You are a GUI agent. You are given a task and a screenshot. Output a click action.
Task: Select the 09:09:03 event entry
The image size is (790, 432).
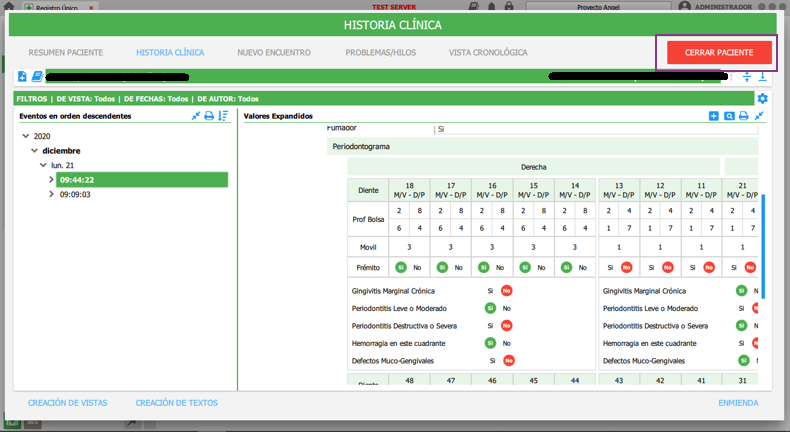coord(75,194)
